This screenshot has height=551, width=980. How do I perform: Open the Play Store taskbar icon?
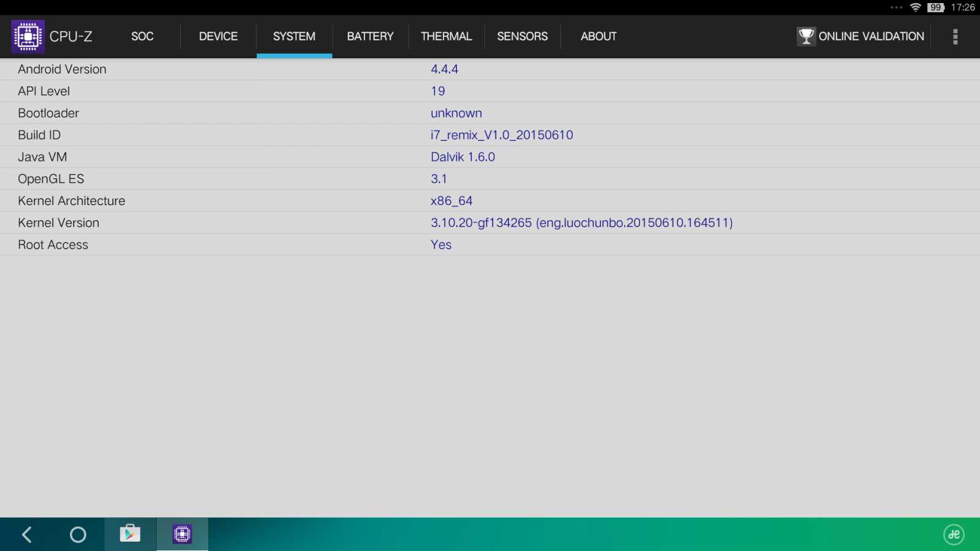point(130,534)
